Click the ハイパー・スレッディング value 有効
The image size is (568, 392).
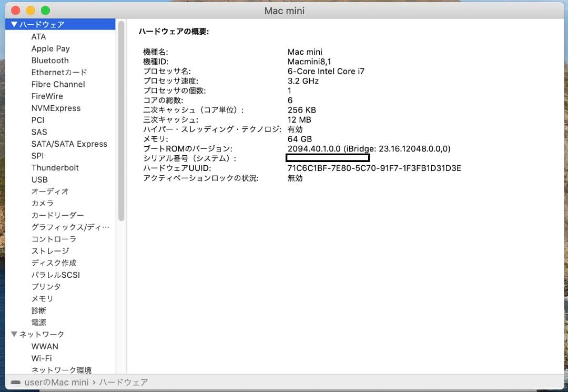click(x=295, y=129)
